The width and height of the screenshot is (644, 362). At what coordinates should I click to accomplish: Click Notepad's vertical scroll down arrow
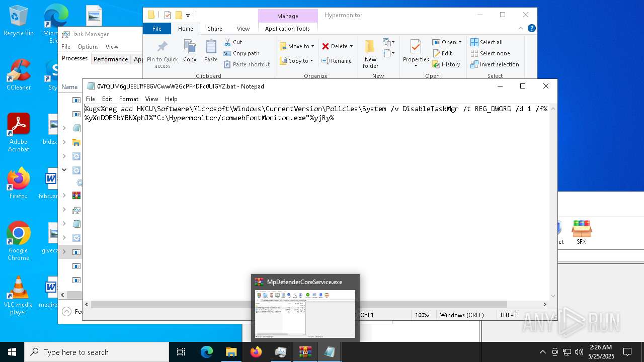tap(553, 296)
